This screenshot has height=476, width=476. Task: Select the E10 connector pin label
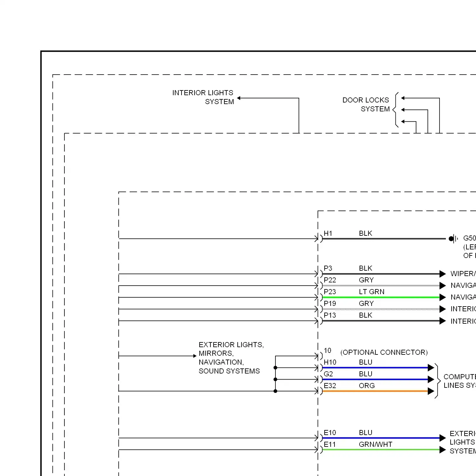330,433
